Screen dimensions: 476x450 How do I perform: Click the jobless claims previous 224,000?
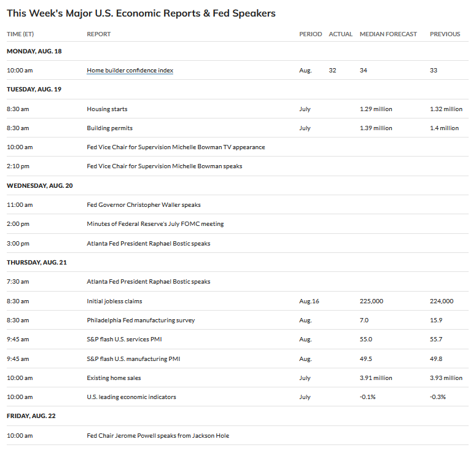pos(442,301)
